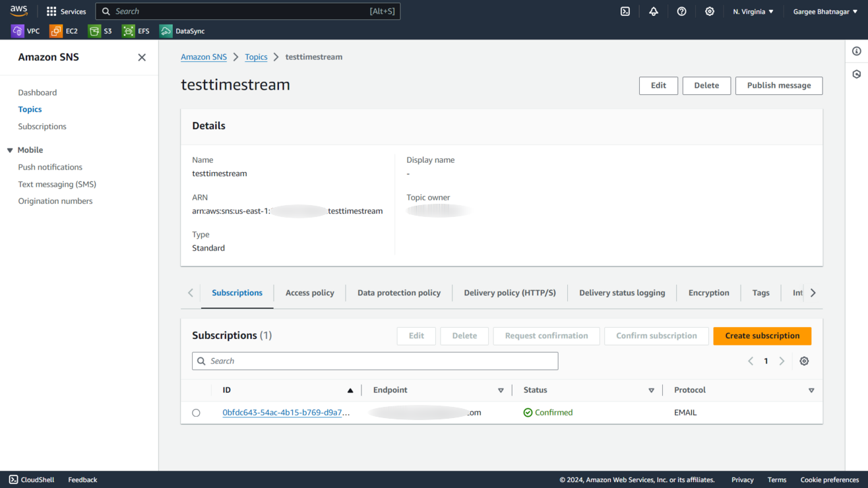Open the subscription ID link
Viewport: 868px width, 488px height.
pos(286,413)
